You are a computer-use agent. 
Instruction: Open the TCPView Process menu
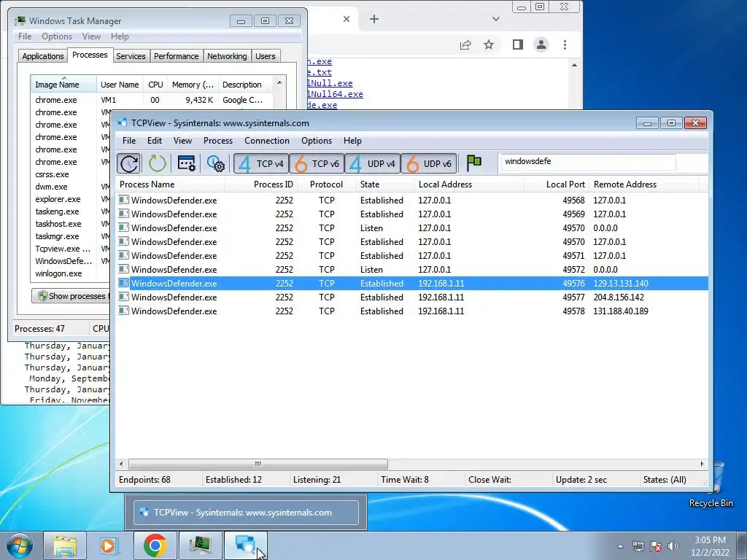217,141
